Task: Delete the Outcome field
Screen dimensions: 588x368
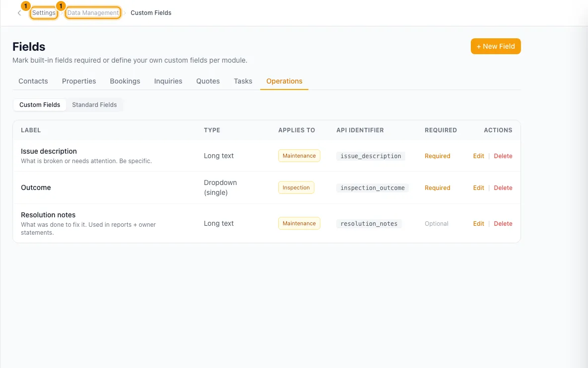Action: click(x=503, y=188)
